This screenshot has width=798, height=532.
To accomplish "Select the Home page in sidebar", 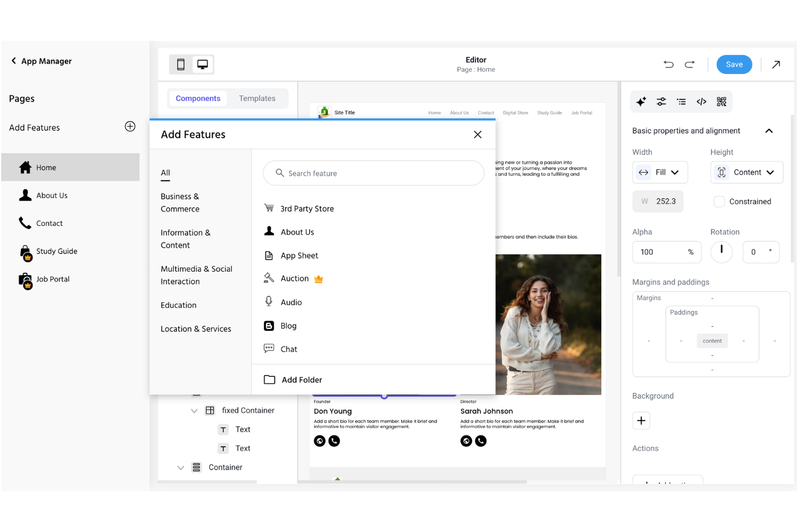I will (70, 168).
